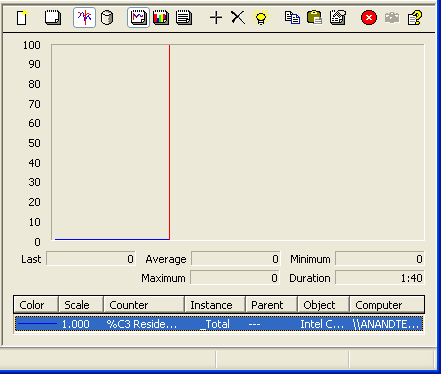
Task: Select the %C3 Reside... counter row
Action: (x=219, y=324)
